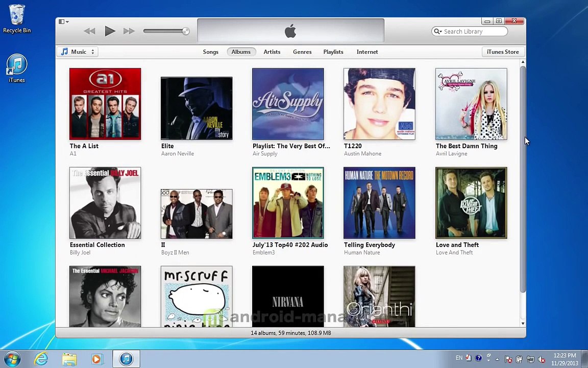Select the iTunes desktop shortcut icon
588x368 pixels.
(x=17, y=68)
